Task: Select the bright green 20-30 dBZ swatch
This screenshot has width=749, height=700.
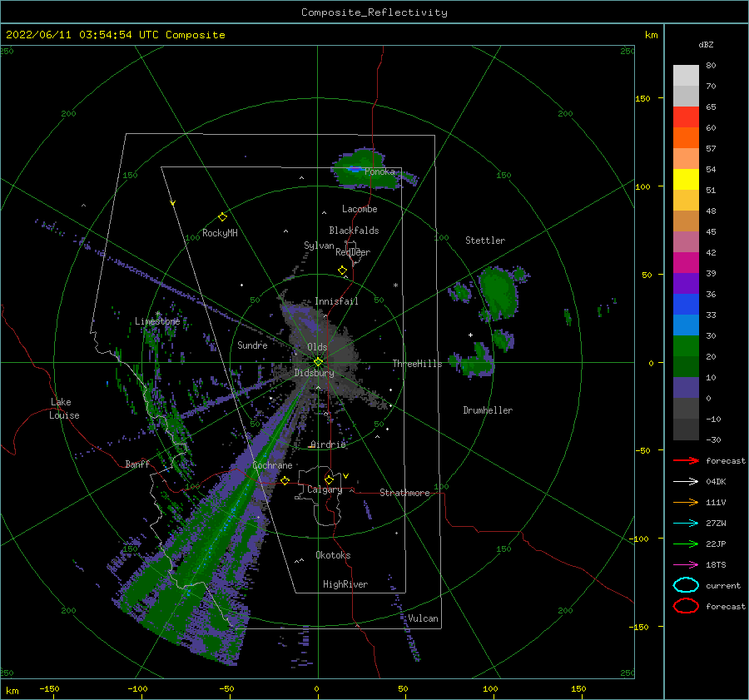Action: tap(686, 345)
